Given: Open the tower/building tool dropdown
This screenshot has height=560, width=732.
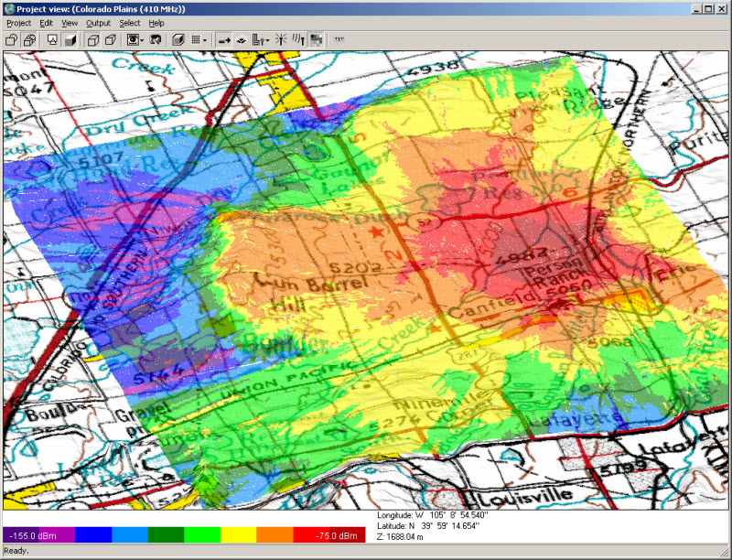Looking at the screenshot, I should click(x=267, y=39).
